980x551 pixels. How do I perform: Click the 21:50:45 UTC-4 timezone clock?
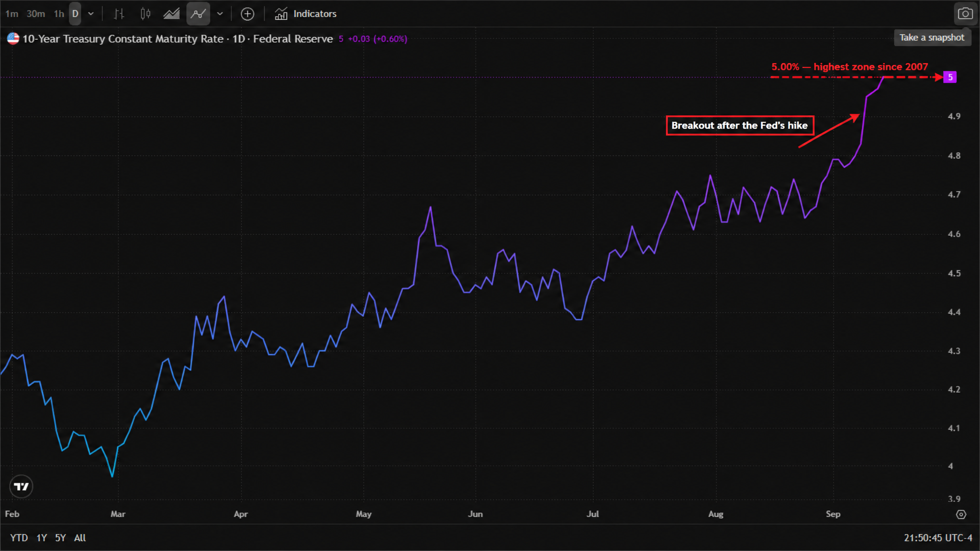click(938, 538)
